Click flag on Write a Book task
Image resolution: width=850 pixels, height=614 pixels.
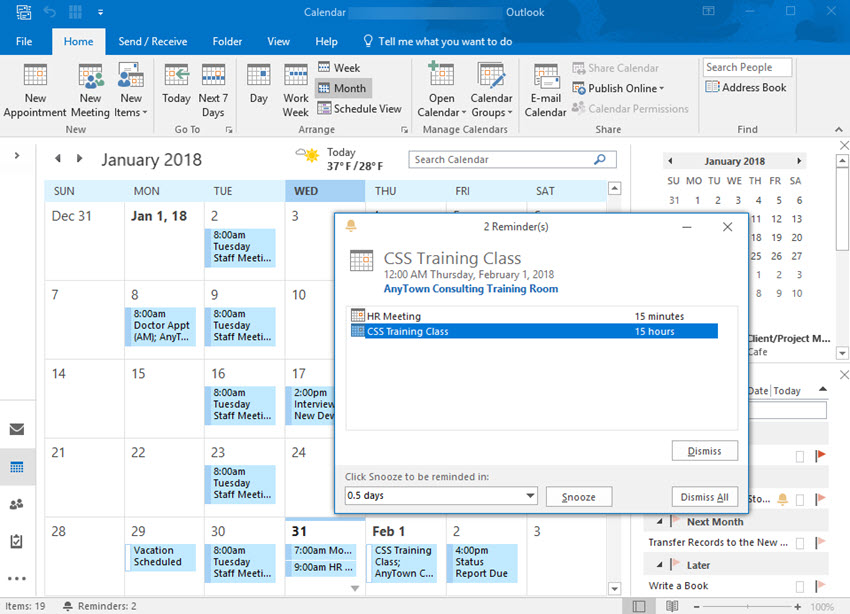pyautogui.click(x=821, y=586)
